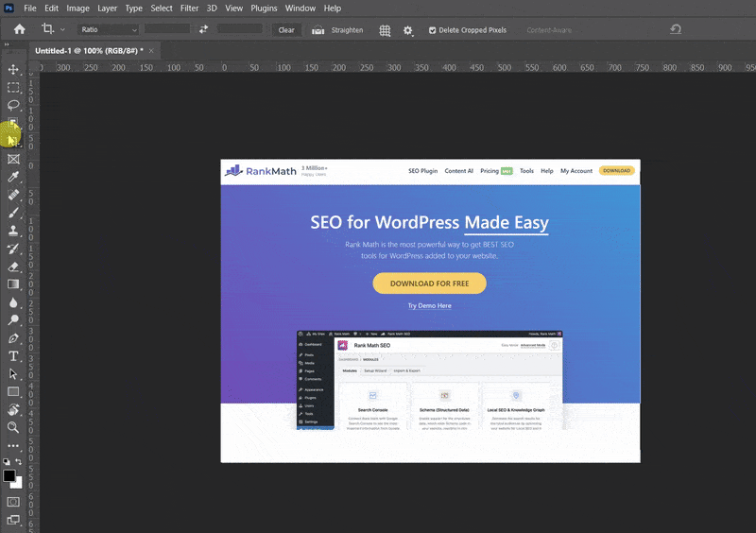Select the Path Selection tool
Screen dimensions: 756x533
[x=13, y=374]
